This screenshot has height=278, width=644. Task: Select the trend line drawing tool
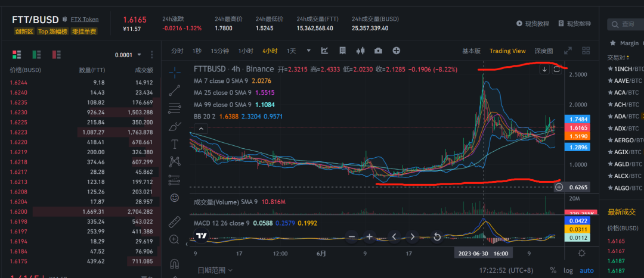[x=175, y=90]
